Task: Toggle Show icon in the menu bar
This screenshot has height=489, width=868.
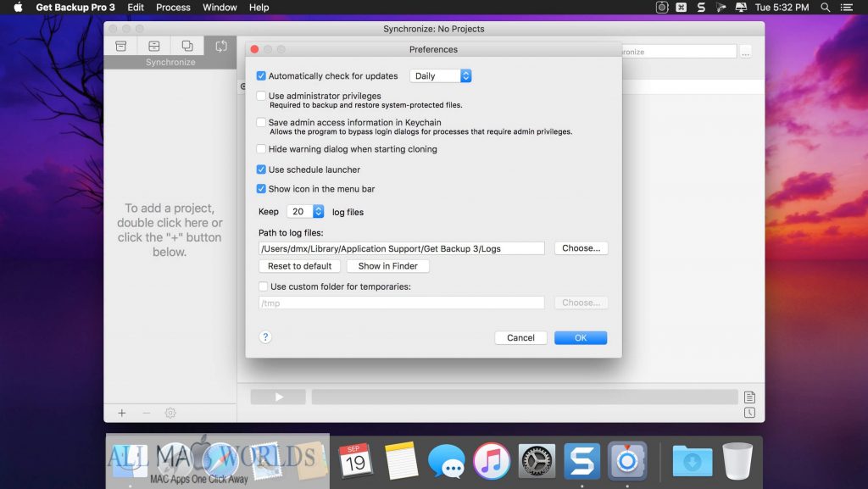Action: click(261, 189)
